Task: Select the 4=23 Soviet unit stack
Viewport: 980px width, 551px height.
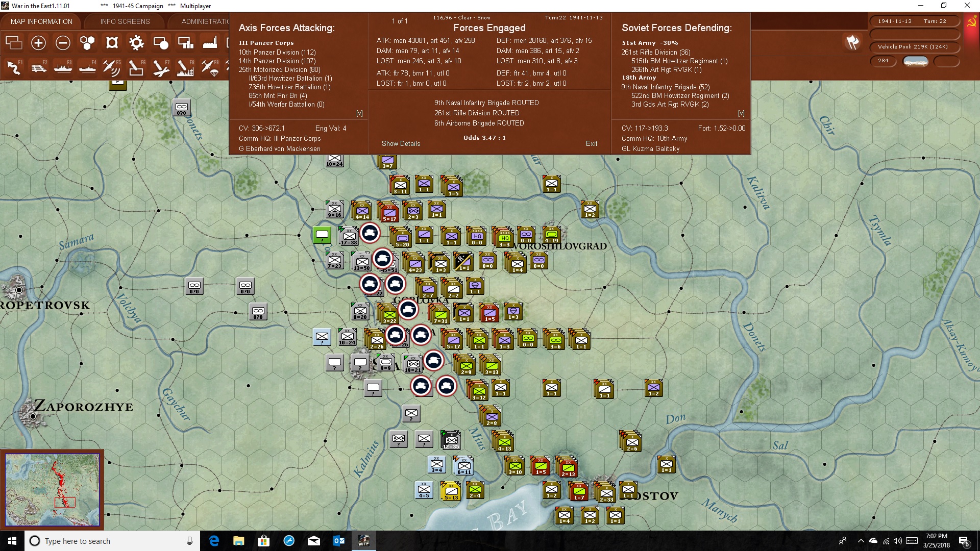Action: [x=415, y=263]
